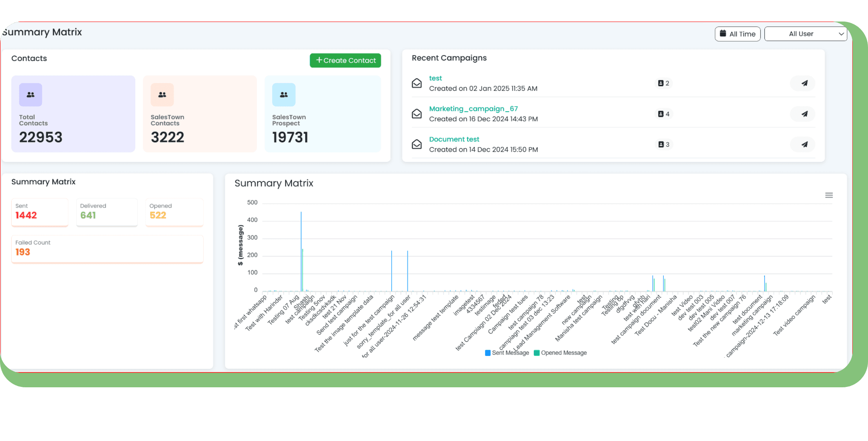Open the Document test campaign link

pos(454,139)
